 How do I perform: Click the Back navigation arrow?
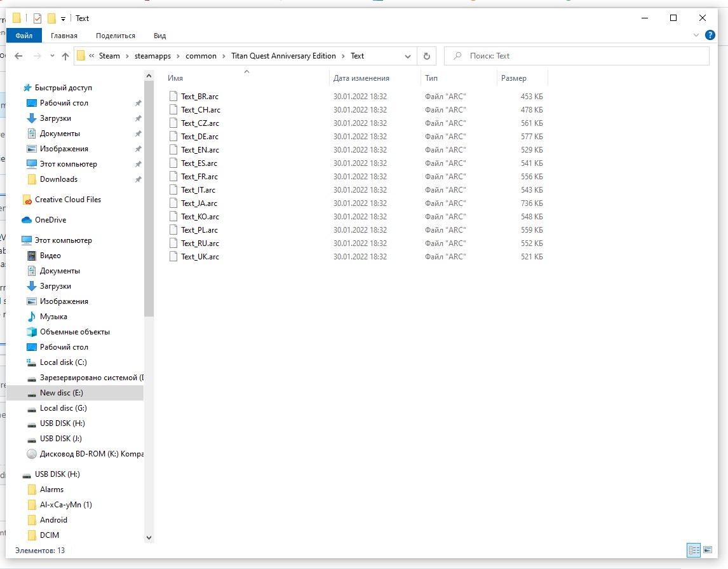click(18, 56)
